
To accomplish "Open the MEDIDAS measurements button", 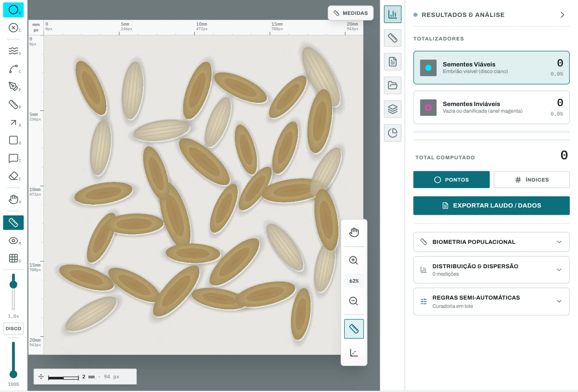I will [351, 13].
